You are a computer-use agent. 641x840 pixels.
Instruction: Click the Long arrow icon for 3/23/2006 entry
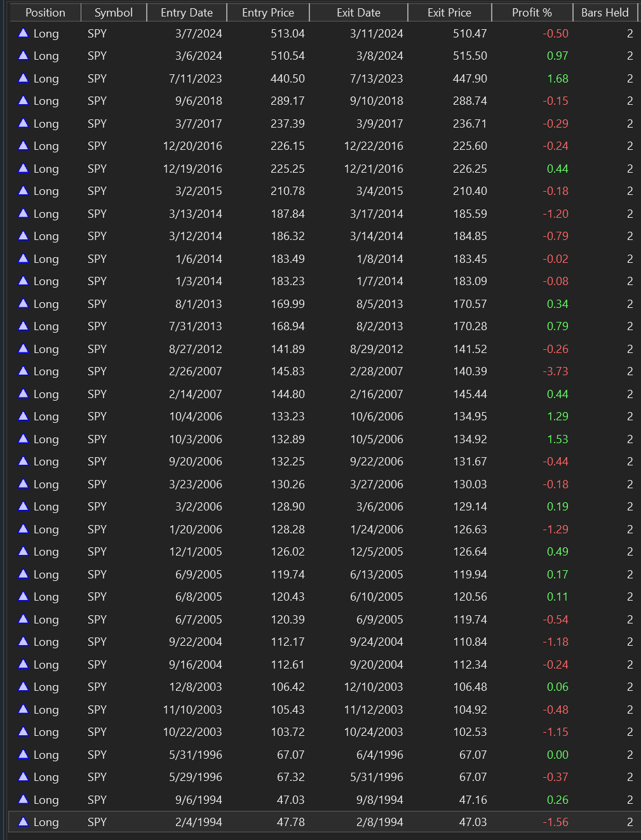(24, 484)
